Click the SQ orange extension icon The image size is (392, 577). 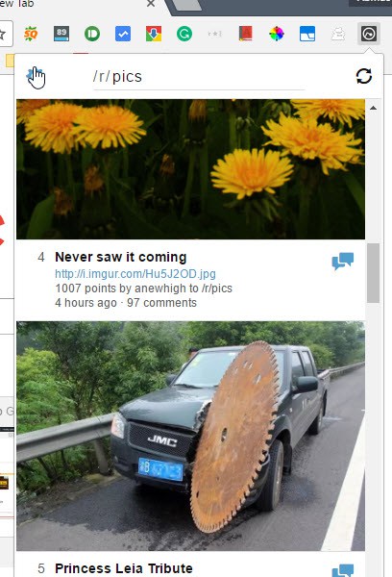tap(31, 35)
